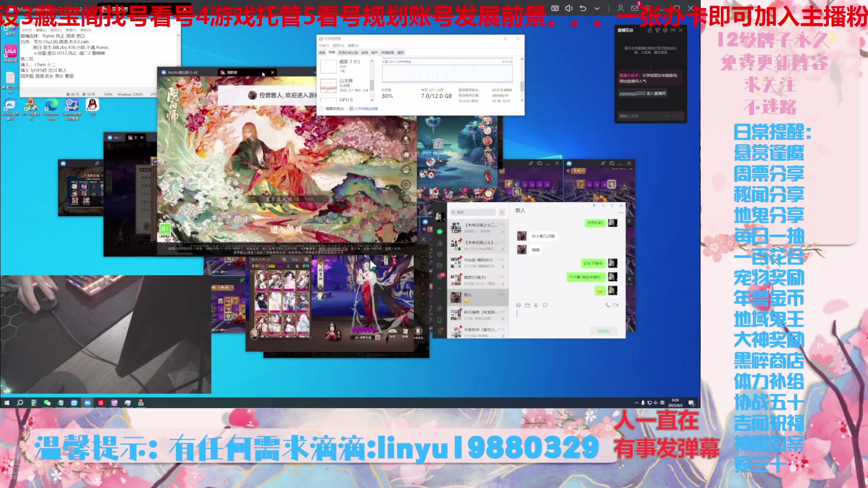Open Moments icon with 17 badge
The width and height of the screenshot is (868, 488).
[440, 276]
